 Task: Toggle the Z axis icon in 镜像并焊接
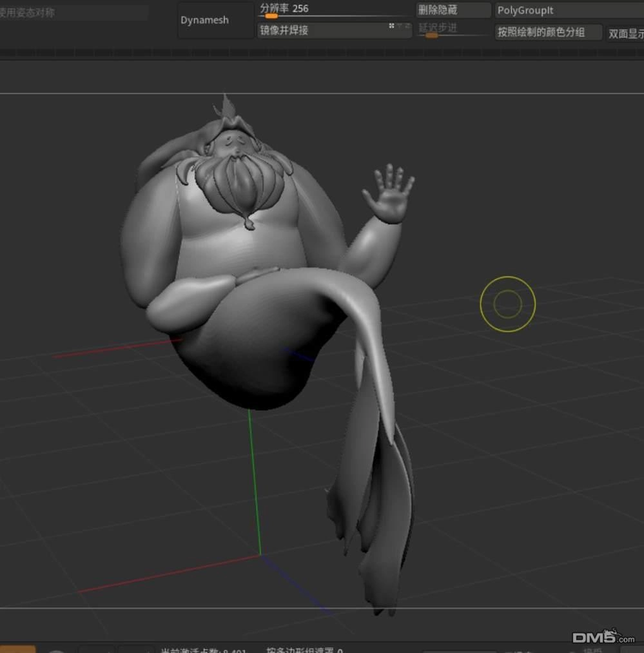(408, 26)
